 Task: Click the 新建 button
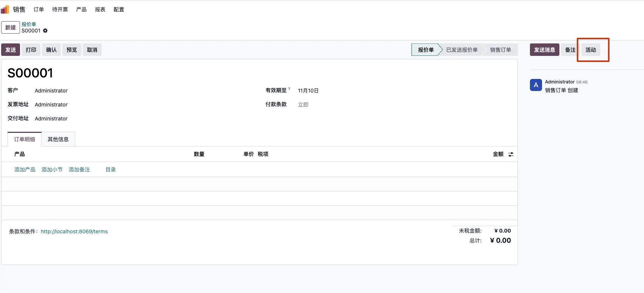point(11,28)
